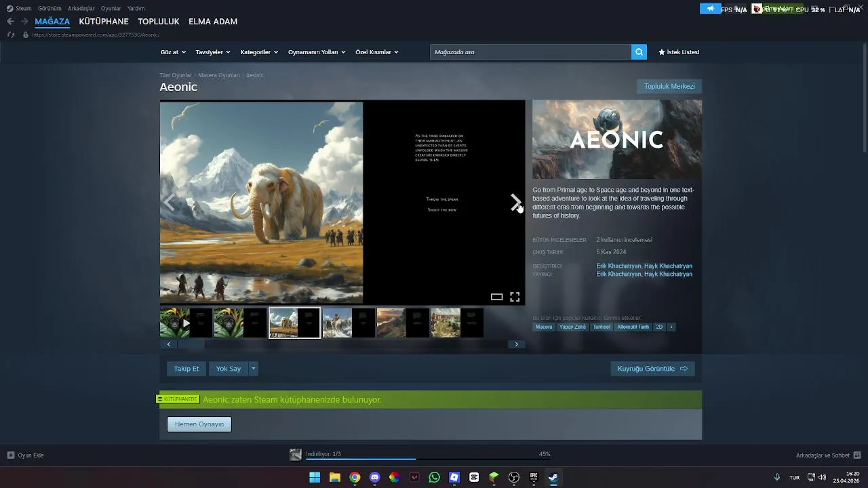Open the Arkadaşlar menu
The image size is (868, 488).
coord(81,8)
